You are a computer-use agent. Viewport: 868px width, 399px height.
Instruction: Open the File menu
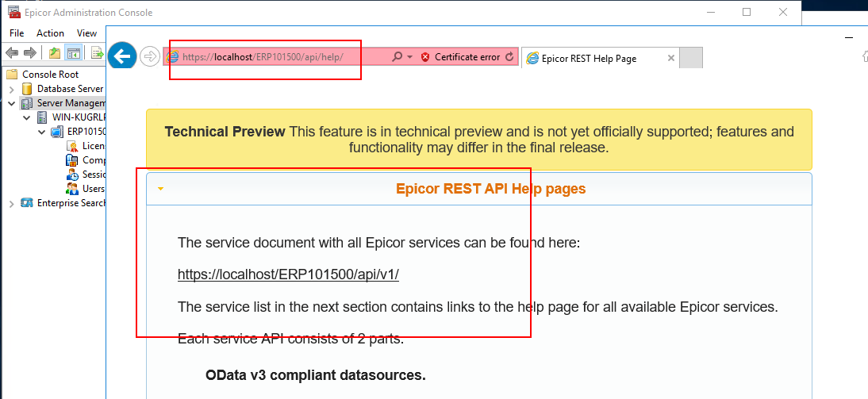point(17,33)
